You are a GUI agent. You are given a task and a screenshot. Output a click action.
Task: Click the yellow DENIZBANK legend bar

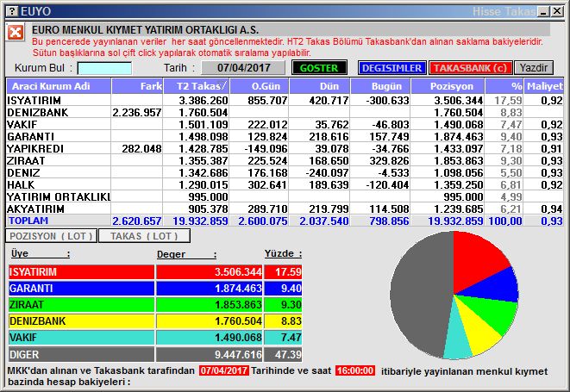tap(81, 320)
